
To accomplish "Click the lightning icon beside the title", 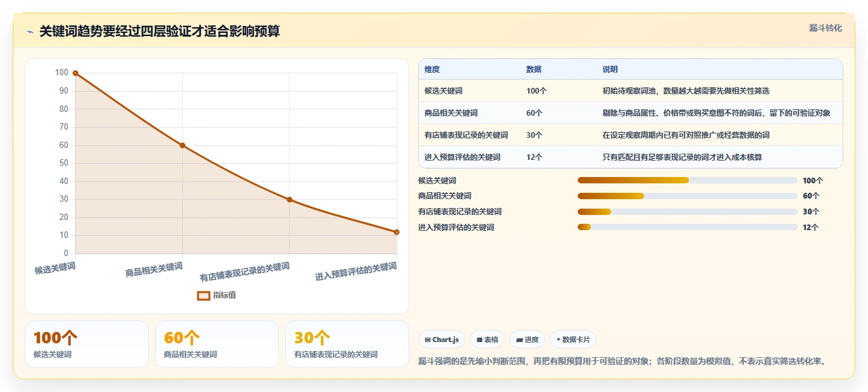I will click(30, 32).
